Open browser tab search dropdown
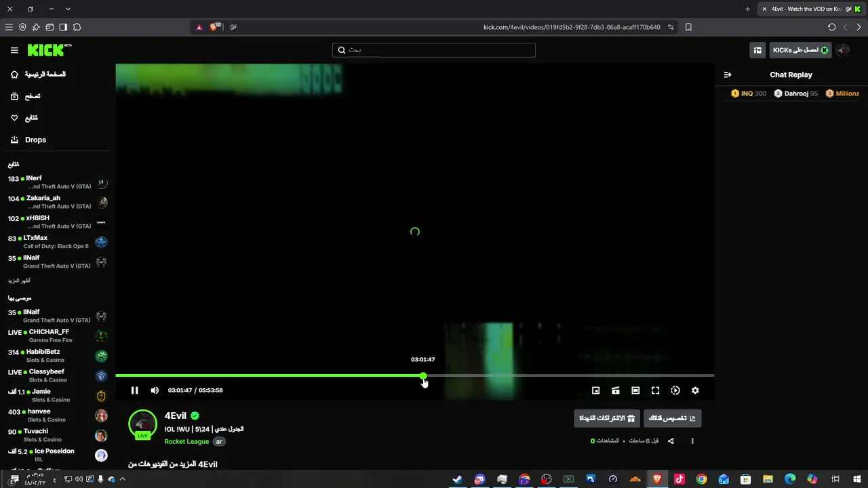 pos(68,9)
